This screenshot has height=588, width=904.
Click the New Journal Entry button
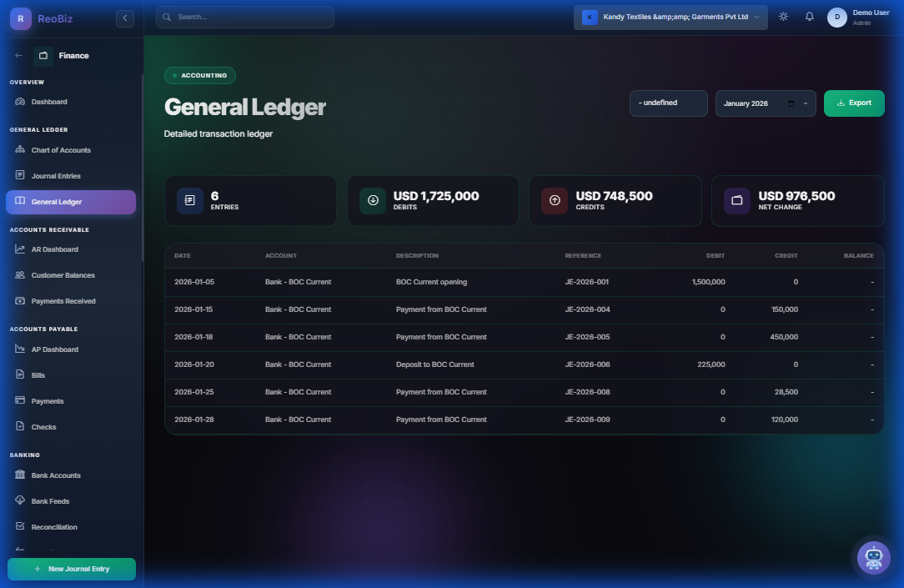tap(71, 569)
